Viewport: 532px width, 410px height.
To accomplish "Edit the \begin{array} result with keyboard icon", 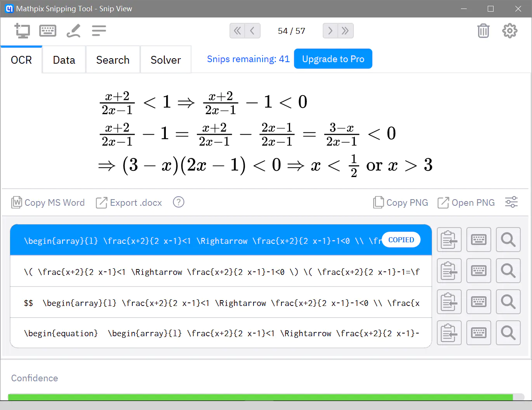I will (479, 240).
